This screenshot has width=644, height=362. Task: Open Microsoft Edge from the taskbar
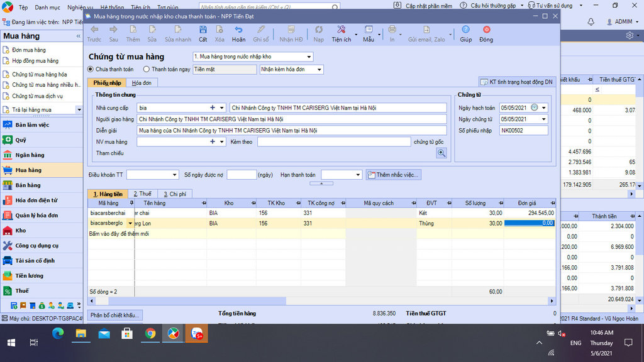point(58,333)
